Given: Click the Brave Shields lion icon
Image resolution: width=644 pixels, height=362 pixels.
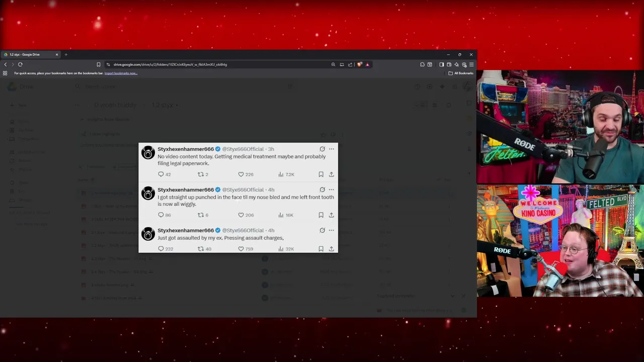Looking at the screenshot, I should 359,64.
